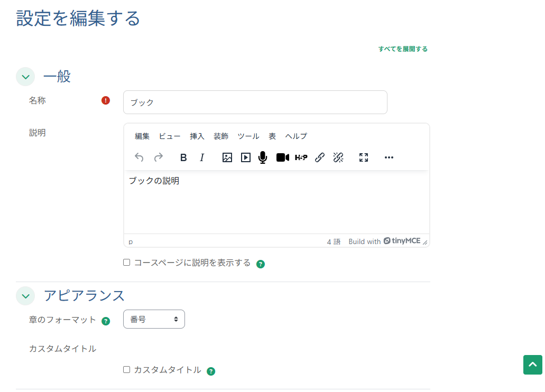
Task: Apply italic formatting in the editor
Action: (202, 157)
